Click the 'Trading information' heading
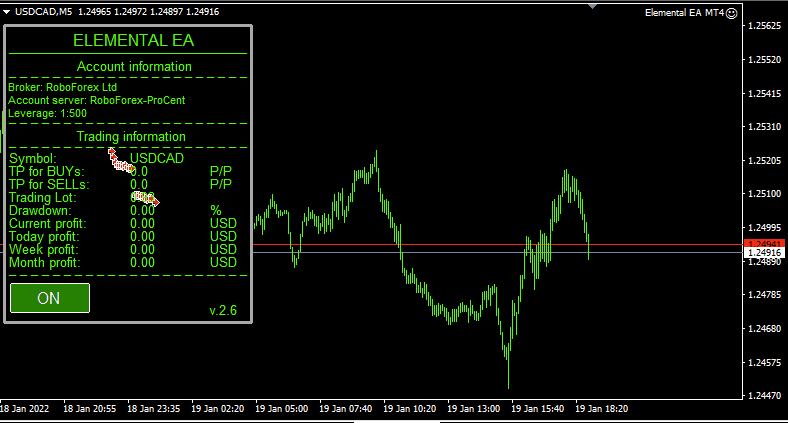Image resolution: width=788 pixels, height=423 pixels. pyautogui.click(x=131, y=137)
